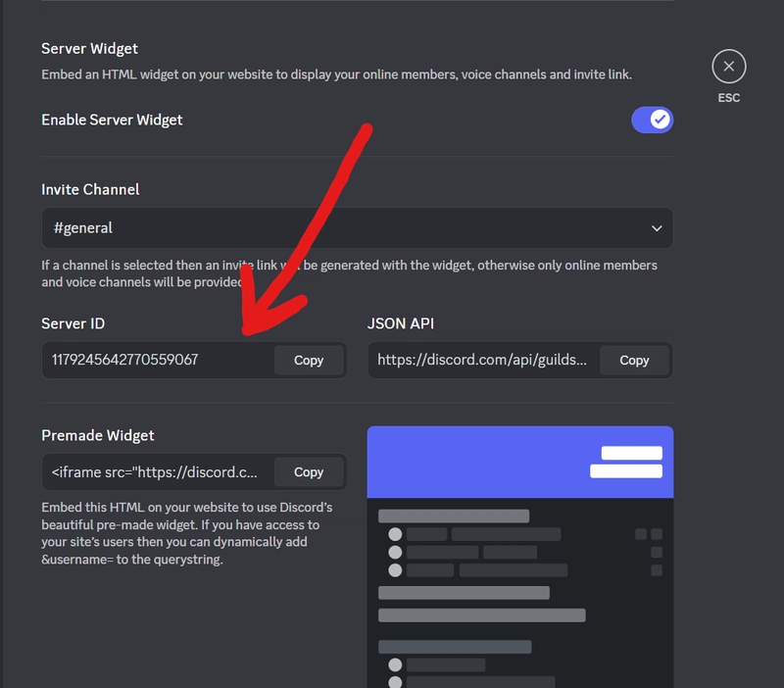Viewport: 784px width, 688px height.
Task: Click the Premade Widget heading
Action: [x=98, y=435]
